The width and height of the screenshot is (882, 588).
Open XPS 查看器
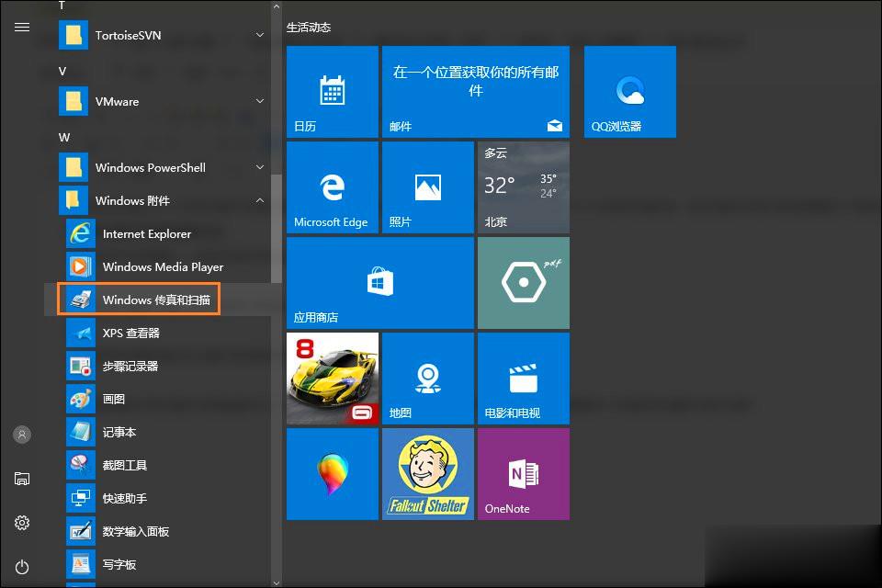coord(164,333)
